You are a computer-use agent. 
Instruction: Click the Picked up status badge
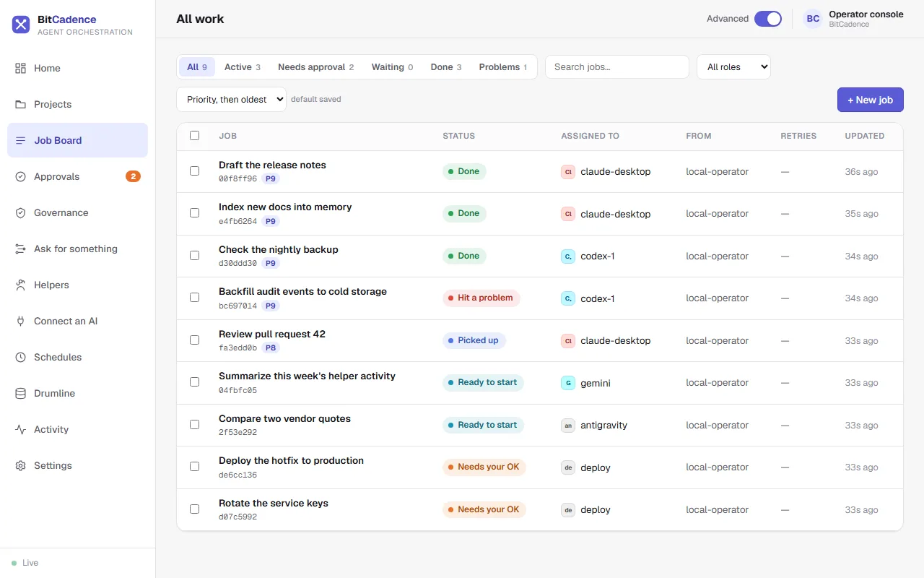pyautogui.click(x=474, y=340)
